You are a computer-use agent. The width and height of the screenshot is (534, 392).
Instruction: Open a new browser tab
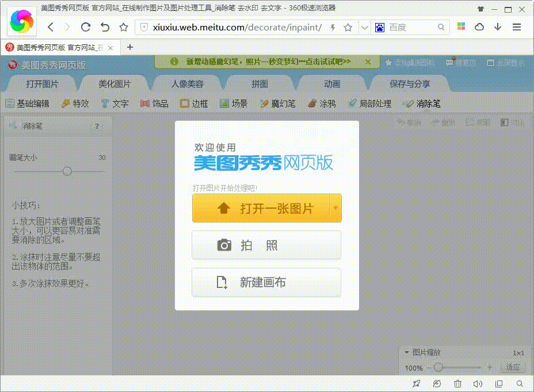click(x=129, y=47)
